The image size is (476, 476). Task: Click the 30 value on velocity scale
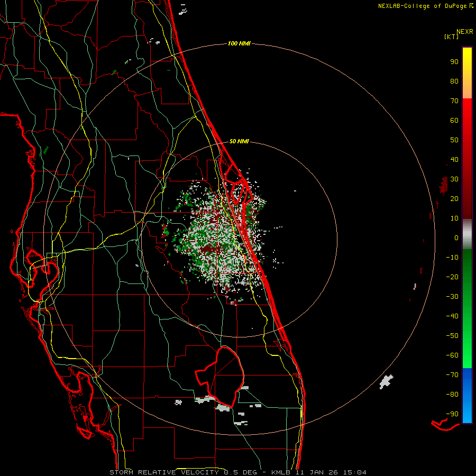(x=454, y=179)
